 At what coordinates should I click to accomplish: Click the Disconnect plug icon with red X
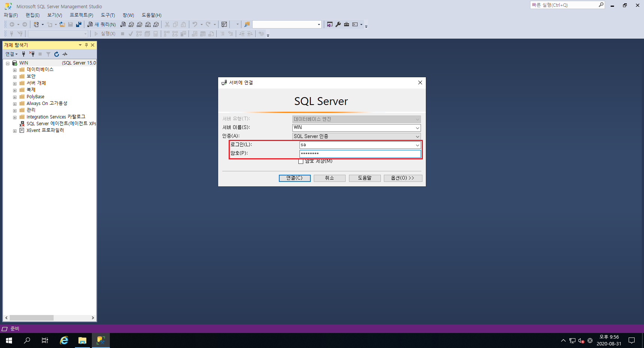pos(32,54)
